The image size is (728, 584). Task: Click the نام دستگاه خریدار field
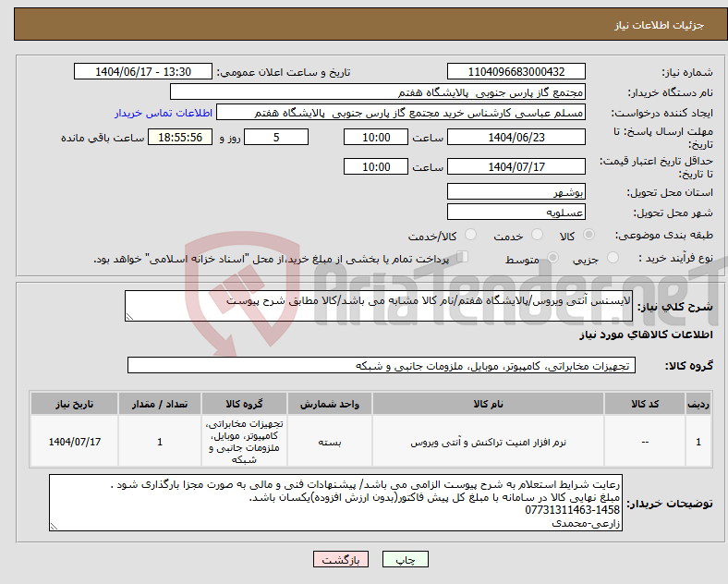378,91
